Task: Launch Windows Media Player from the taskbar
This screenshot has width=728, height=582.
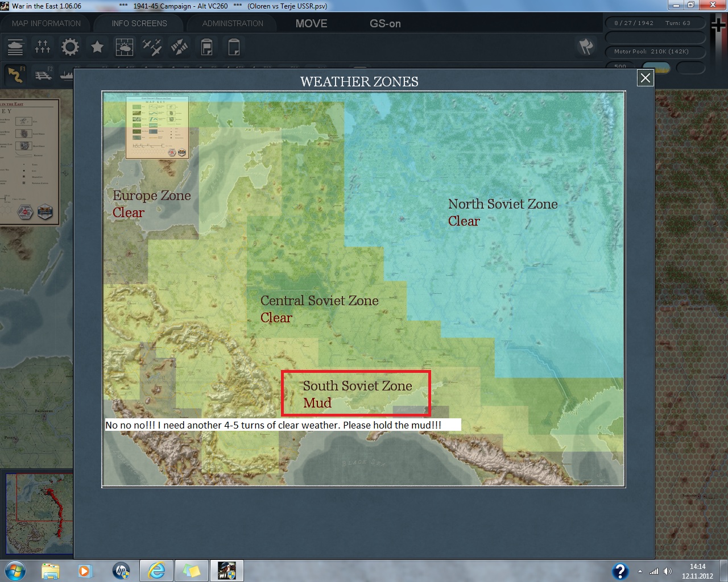Action: [85, 571]
